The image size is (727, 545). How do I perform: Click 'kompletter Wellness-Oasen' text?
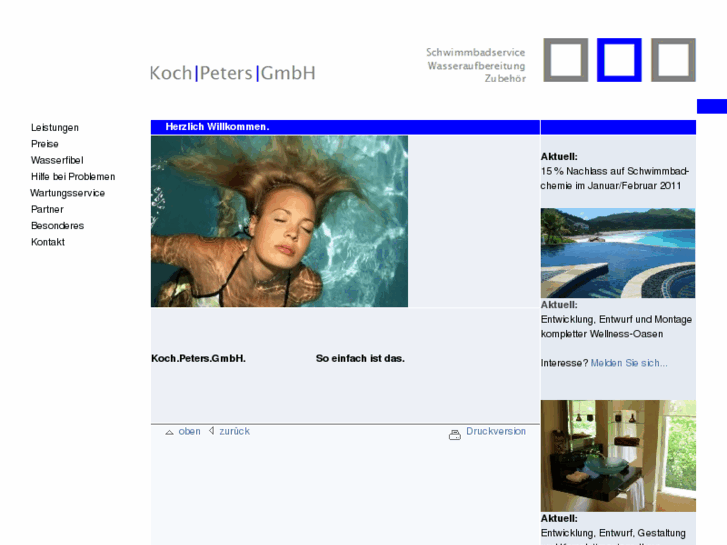coord(602,334)
